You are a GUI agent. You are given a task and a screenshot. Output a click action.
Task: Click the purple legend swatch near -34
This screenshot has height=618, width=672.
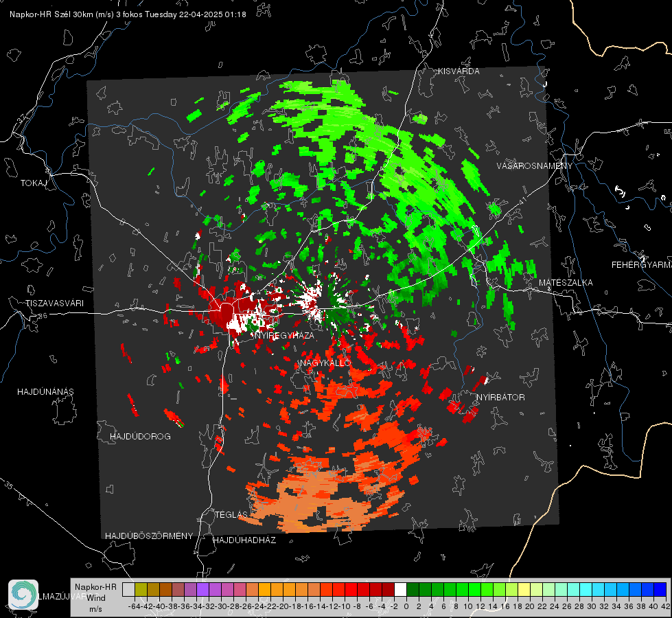(x=202, y=590)
